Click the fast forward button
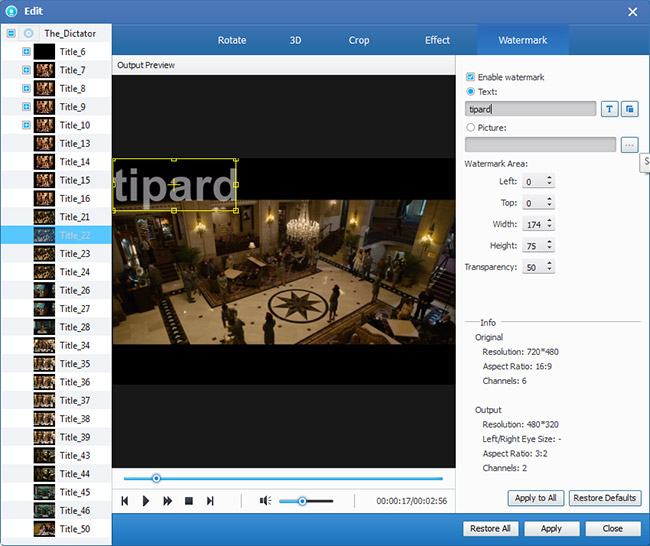Viewport: 650px width, 546px height. 167,501
